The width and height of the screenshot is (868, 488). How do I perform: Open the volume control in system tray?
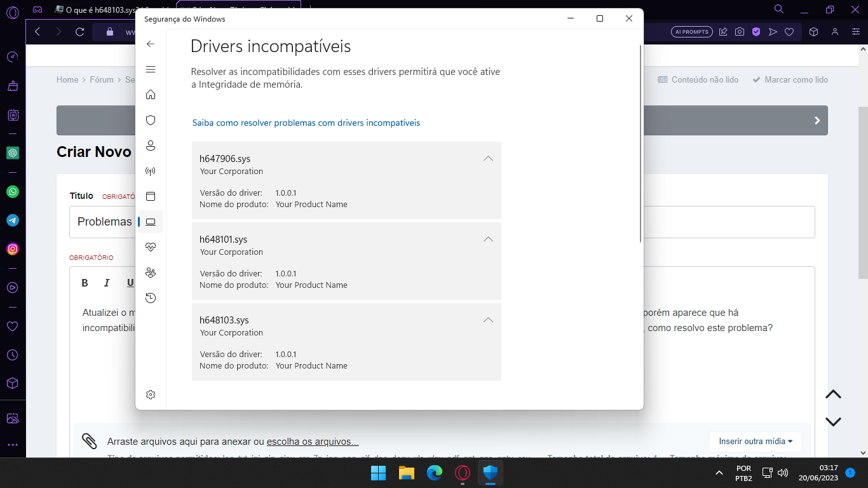coord(783,473)
